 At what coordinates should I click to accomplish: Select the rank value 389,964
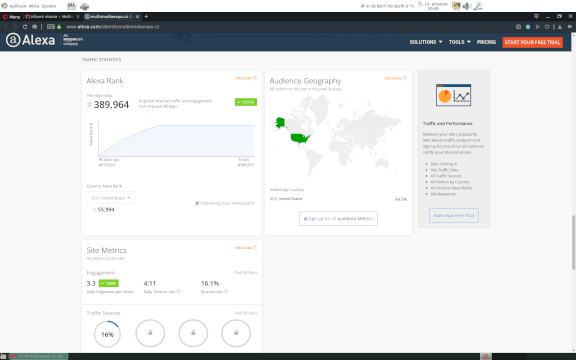pos(111,105)
